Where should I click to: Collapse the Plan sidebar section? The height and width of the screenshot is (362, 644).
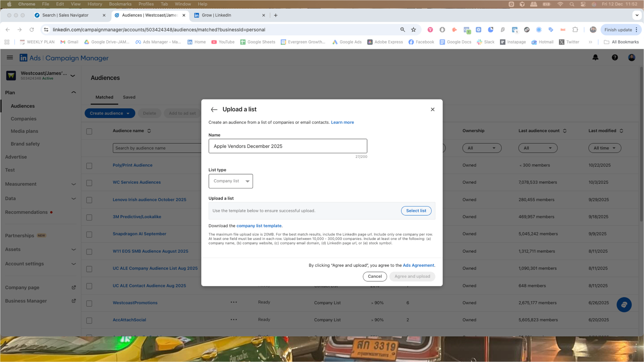pyautogui.click(x=73, y=93)
